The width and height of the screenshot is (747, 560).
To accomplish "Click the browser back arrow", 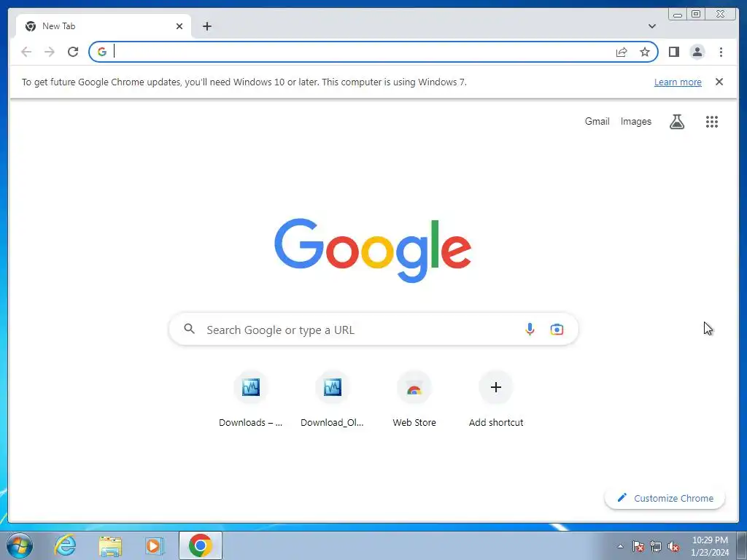I will click(26, 52).
